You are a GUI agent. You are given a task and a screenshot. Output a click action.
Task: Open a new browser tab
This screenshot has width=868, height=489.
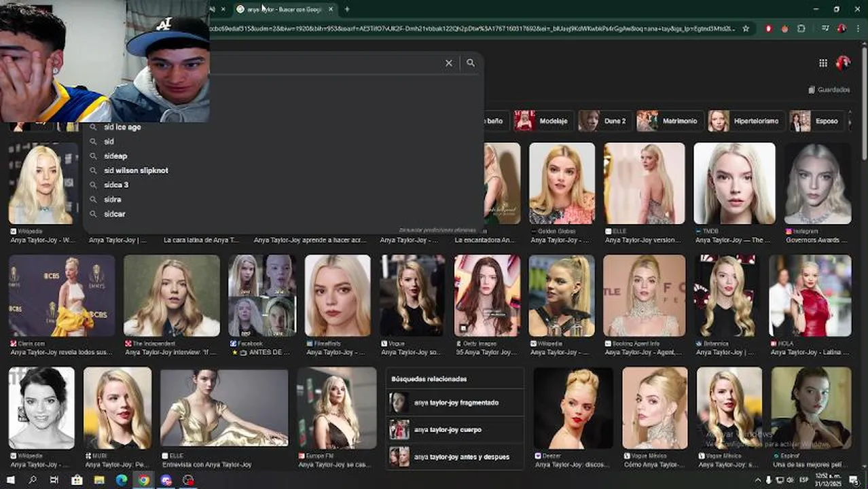(347, 9)
